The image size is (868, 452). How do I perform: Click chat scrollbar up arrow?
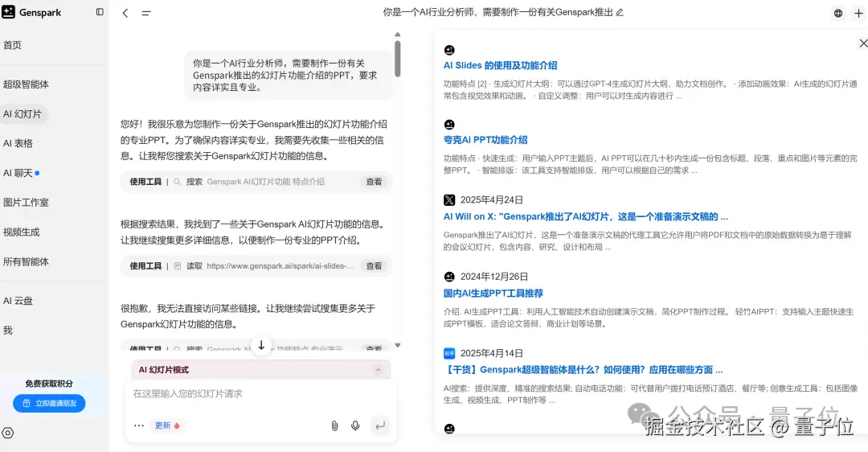click(398, 35)
